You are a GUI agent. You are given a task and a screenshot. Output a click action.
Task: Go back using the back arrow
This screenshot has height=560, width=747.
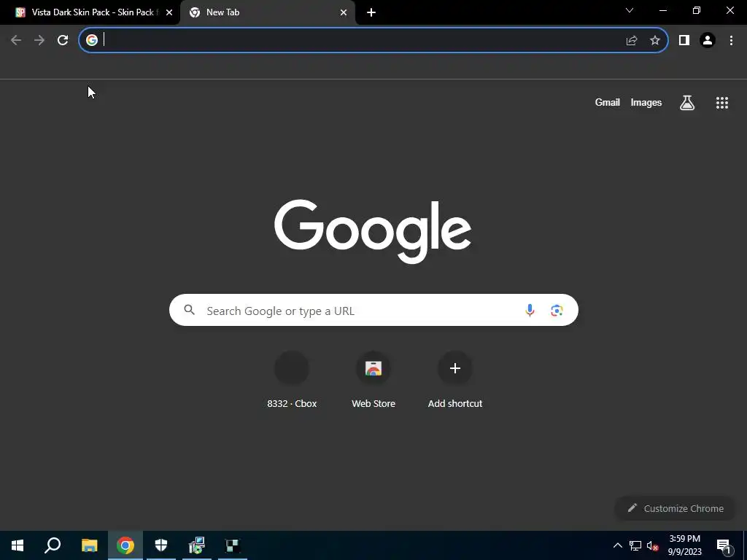click(x=16, y=40)
